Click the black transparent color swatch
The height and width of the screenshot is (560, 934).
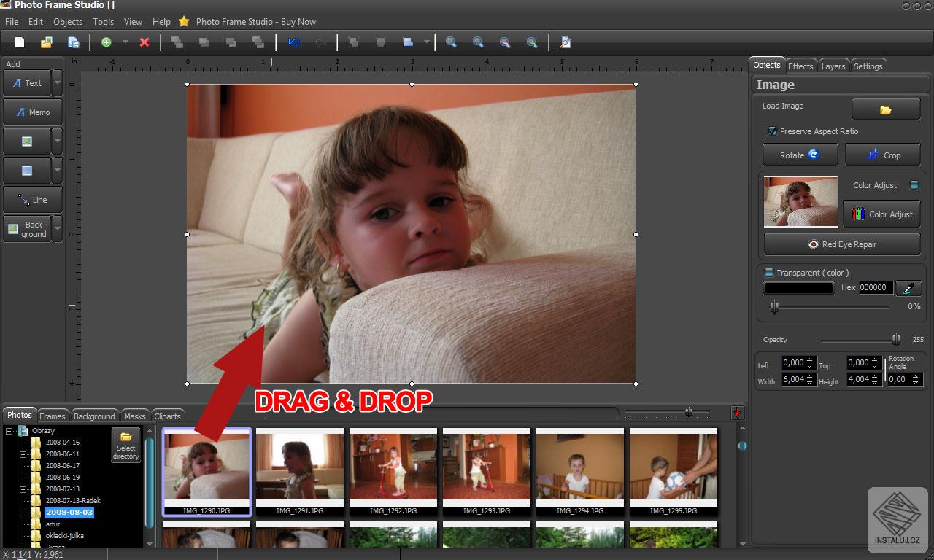coord(798,288)
